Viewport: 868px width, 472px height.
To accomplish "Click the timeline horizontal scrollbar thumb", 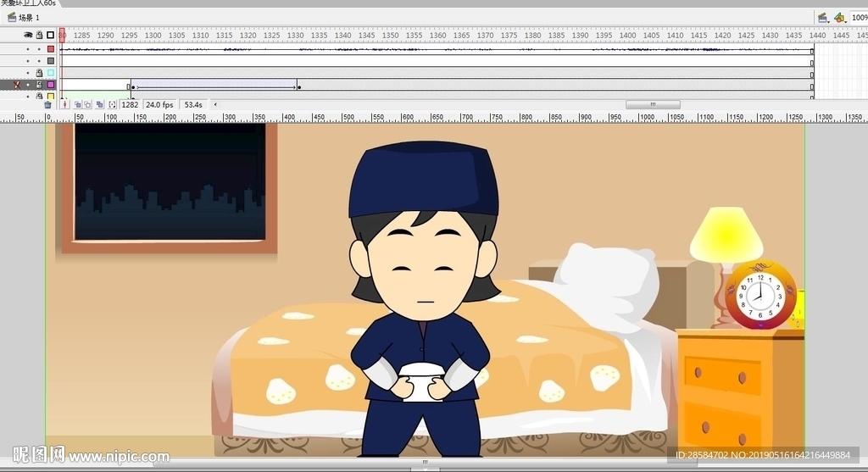I will click(653, 104).
